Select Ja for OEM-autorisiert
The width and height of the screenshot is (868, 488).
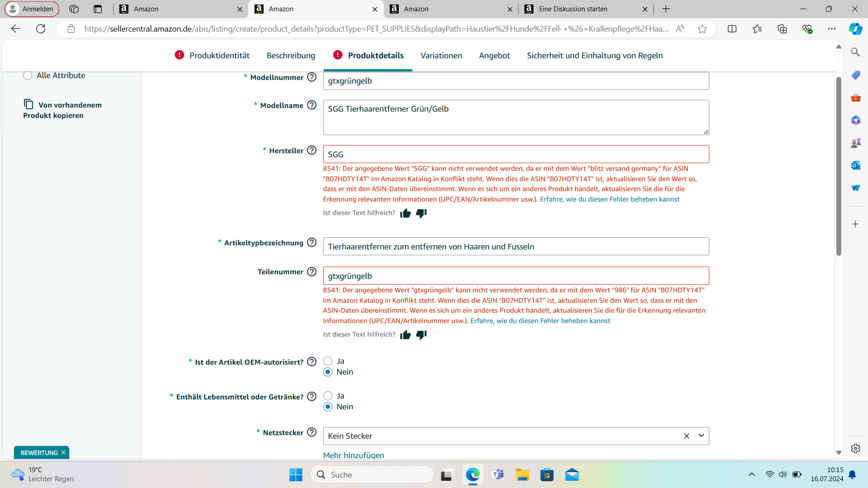[x=328, y=361]
